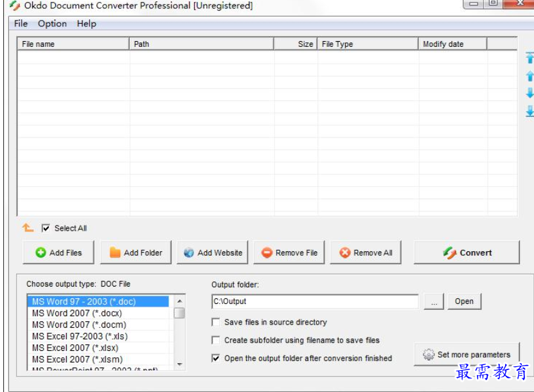The height and width of the screenshot is (392, 534).
Task: Sort by the File name column header
Action: [73, 44]
